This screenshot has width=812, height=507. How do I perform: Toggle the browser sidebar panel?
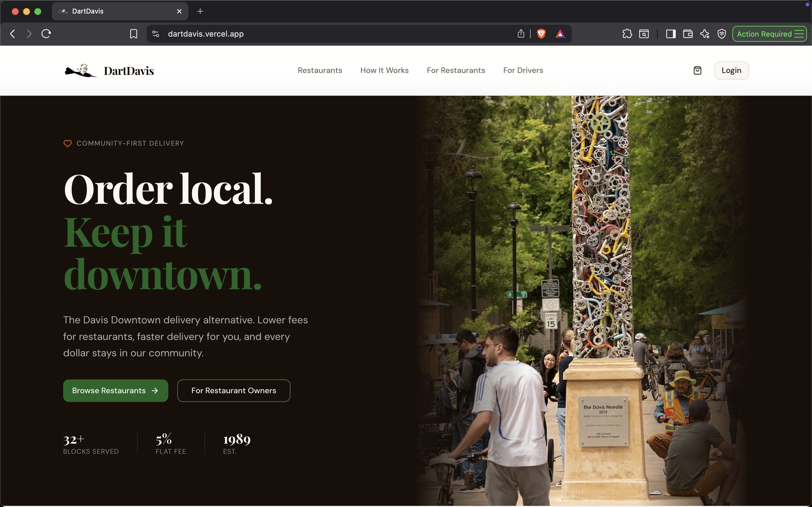coord(671,34)
